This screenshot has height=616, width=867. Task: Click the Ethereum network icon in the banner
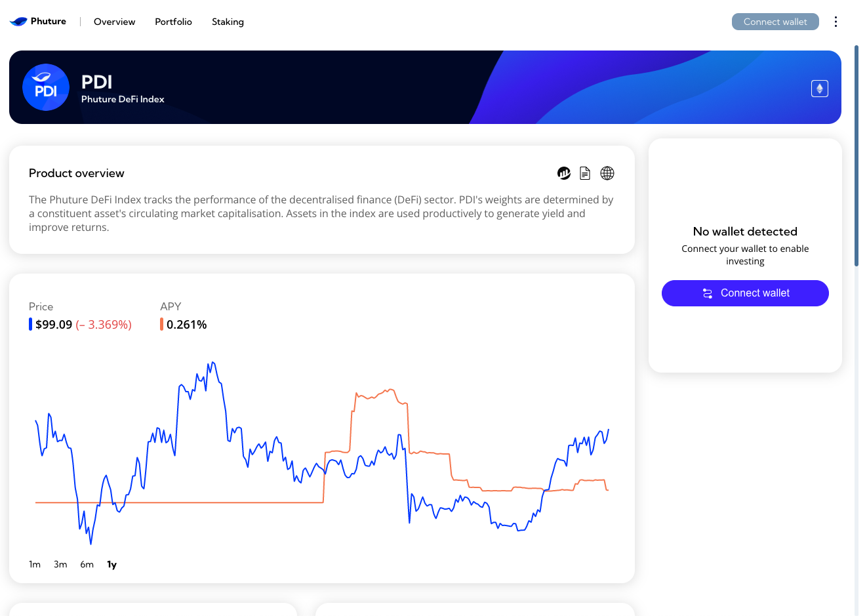(819, 89)
